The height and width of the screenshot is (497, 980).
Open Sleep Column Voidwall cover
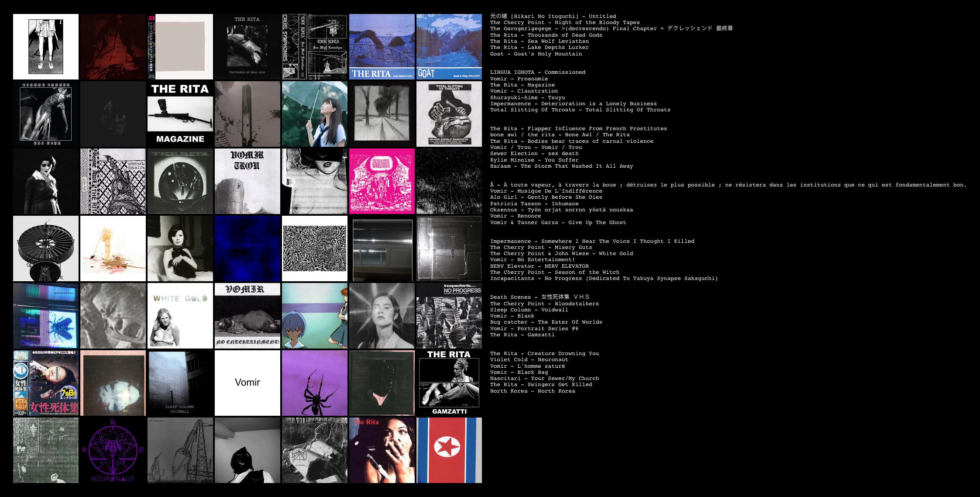pos(180,383)
